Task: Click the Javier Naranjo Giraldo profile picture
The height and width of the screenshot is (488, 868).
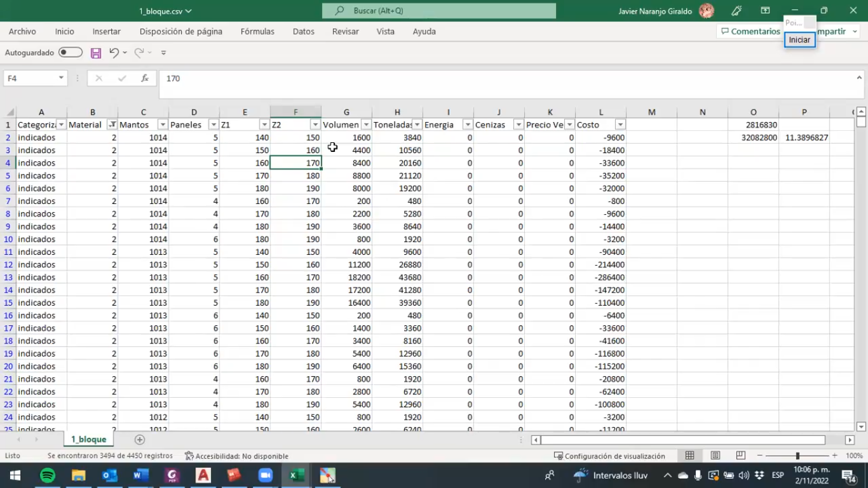Action: [x=706, y=11]
